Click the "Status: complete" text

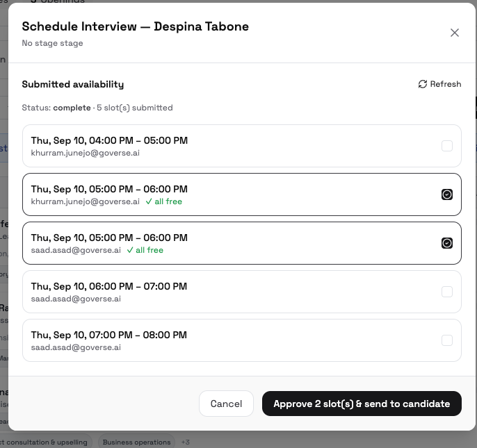pos(56,108)
